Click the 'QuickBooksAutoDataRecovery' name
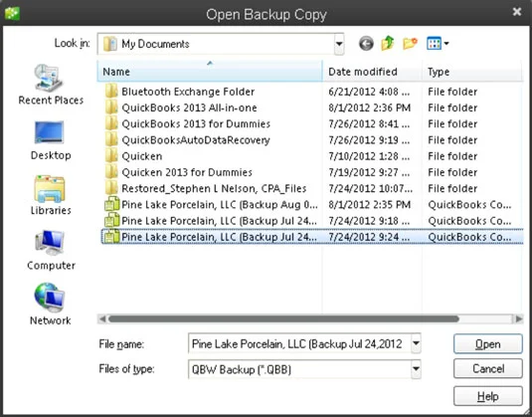This screenshot has width=532, height=417. 196,140
